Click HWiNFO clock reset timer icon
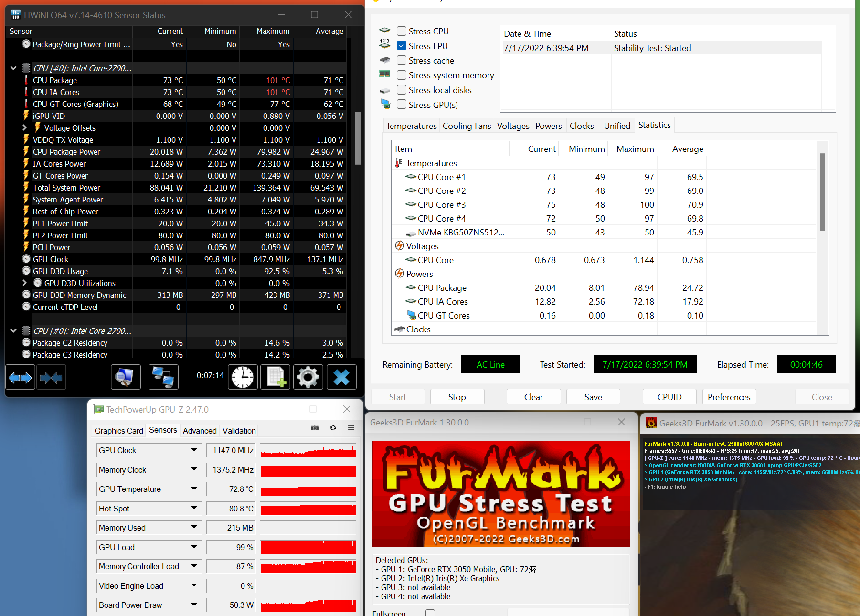This screenshot has width=860, height=616. point(243,377)
